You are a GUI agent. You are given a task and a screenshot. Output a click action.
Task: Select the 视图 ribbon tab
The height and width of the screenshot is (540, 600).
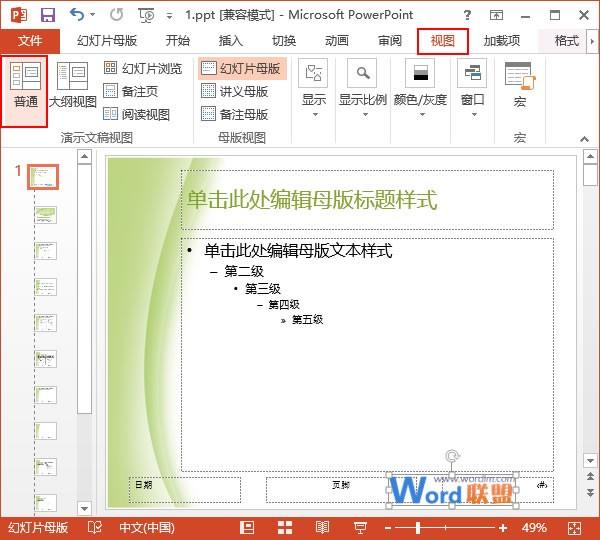443,41
